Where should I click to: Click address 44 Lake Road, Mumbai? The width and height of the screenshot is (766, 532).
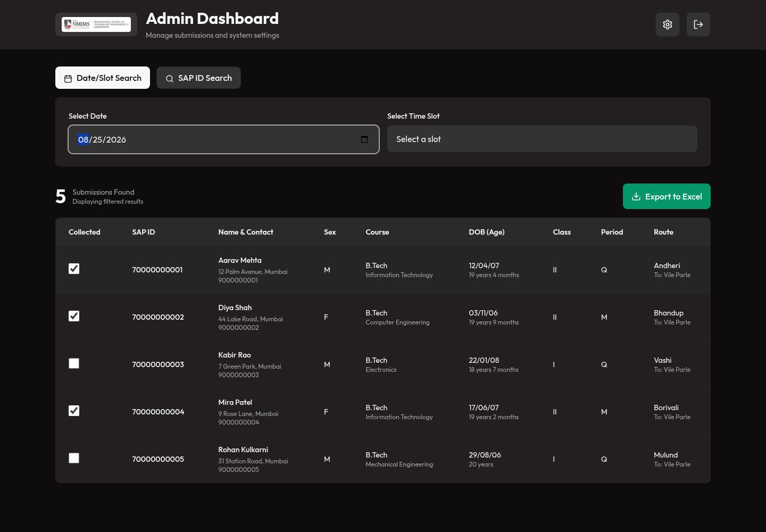(251, 319)
